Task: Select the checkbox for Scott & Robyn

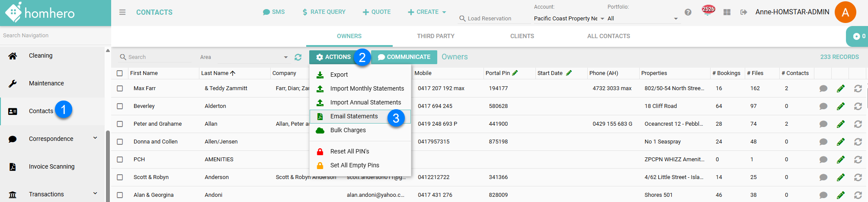Action: click(120, 177)
